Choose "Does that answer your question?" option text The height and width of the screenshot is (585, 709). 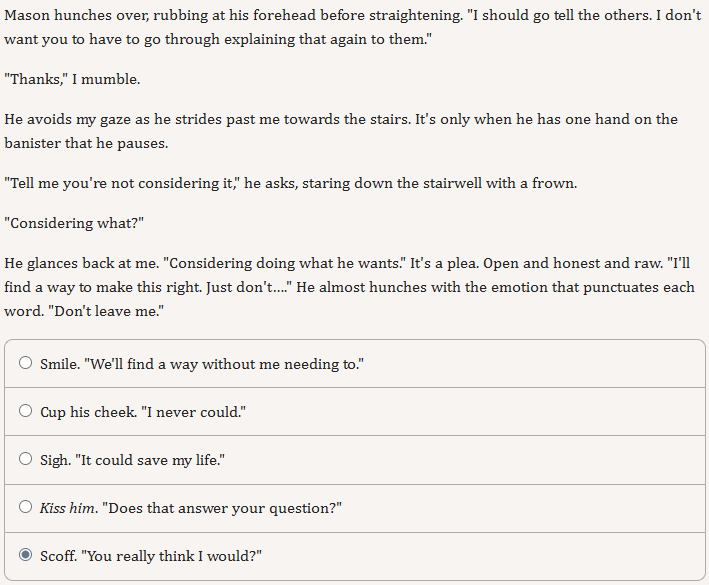(222, 508)
